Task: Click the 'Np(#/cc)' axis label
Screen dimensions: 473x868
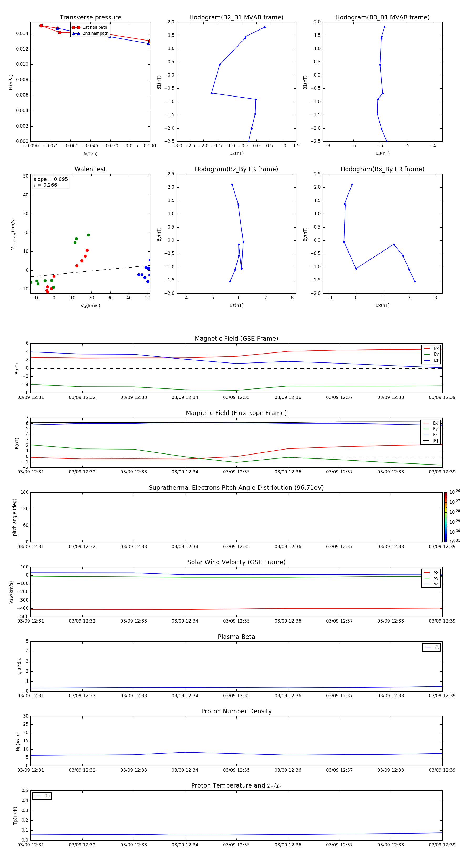Action: 18,741
